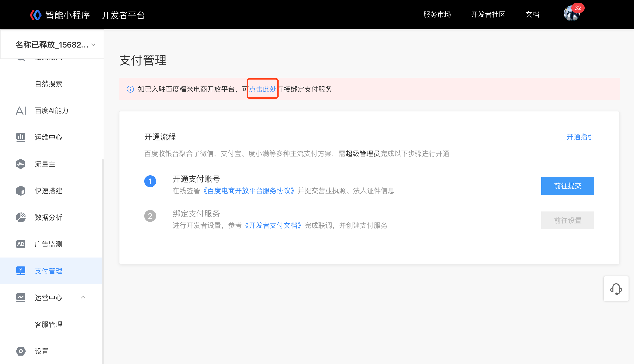
Task: Open 文档 in the top navigation
Action: [532, 15]
